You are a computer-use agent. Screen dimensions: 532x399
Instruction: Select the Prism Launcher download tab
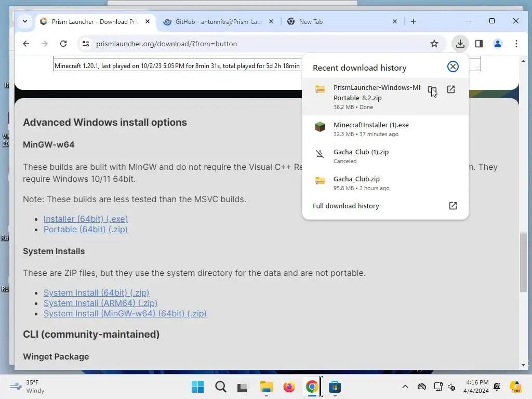point(95,22)
